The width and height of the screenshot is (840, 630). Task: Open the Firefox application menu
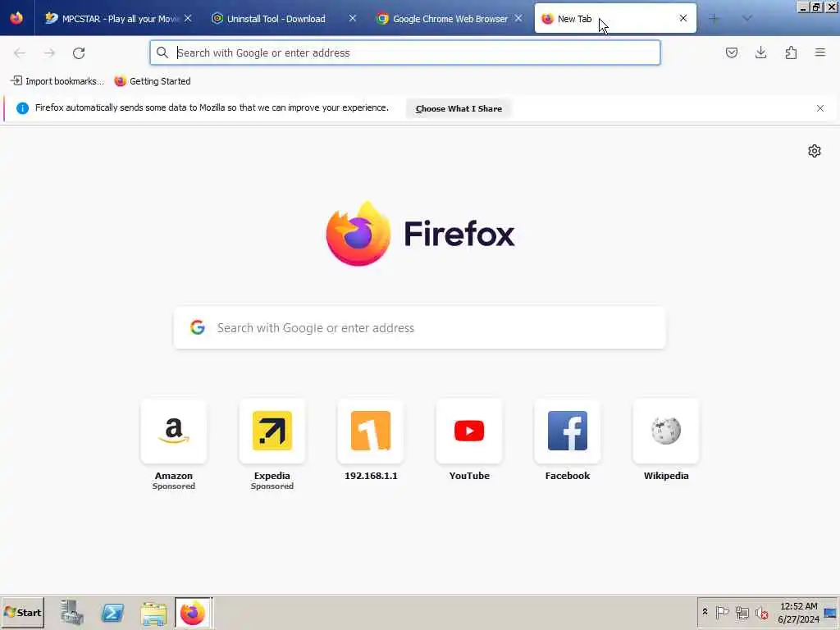click(x=820, y=52)
